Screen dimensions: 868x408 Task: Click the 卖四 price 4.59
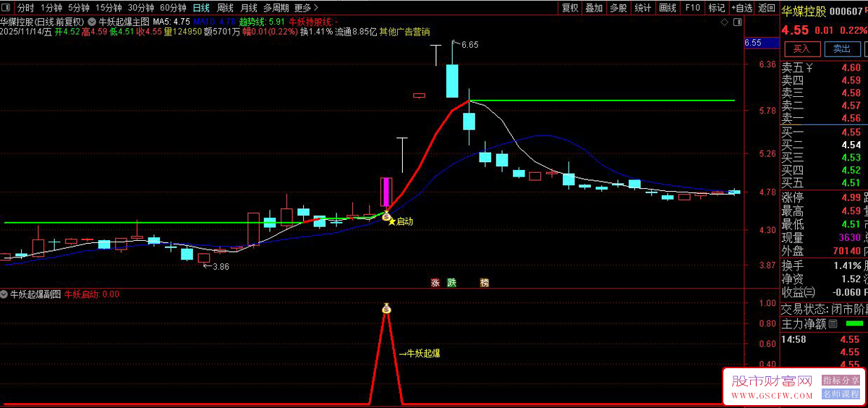tap(851, 81)
